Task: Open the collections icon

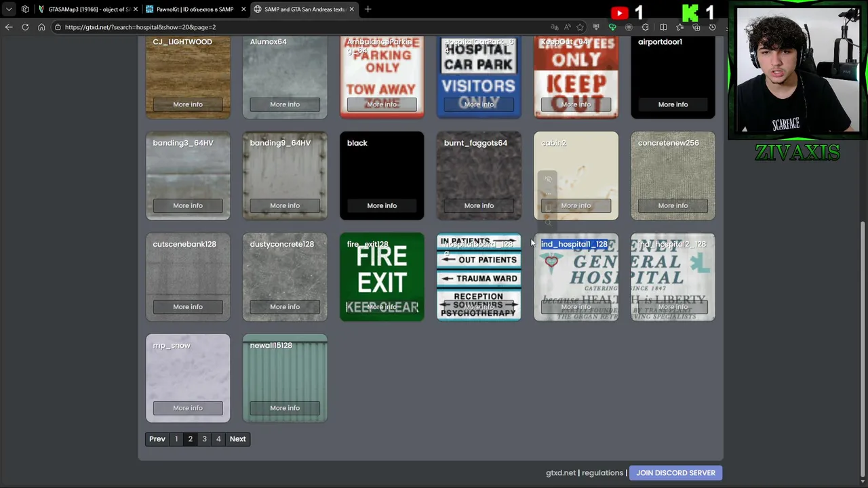Action: [696, 27]
